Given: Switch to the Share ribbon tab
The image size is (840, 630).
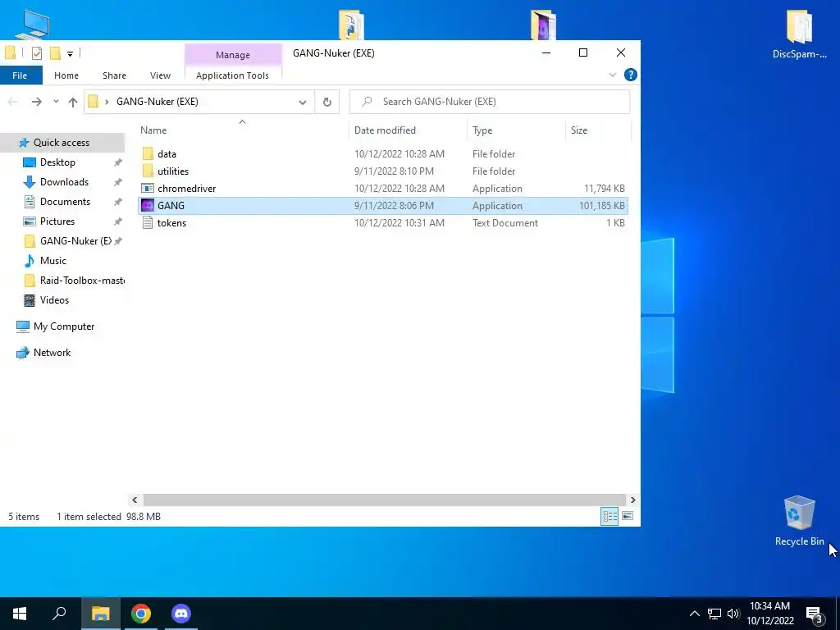Looking at the screenshot, I should point(114,75).
